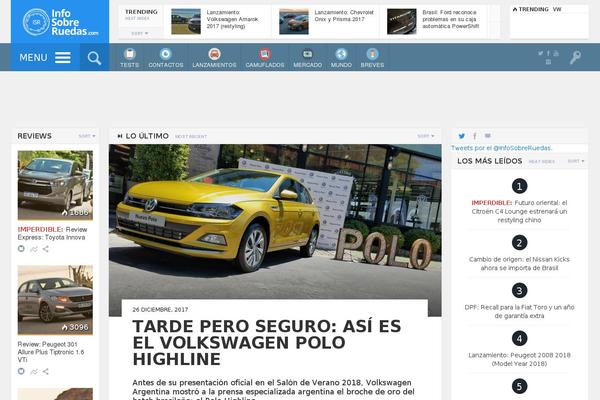Open Review Peugeot 301 Allure Plus link
The width and height of the screenshot is (600, 400).
pos(51,352)
